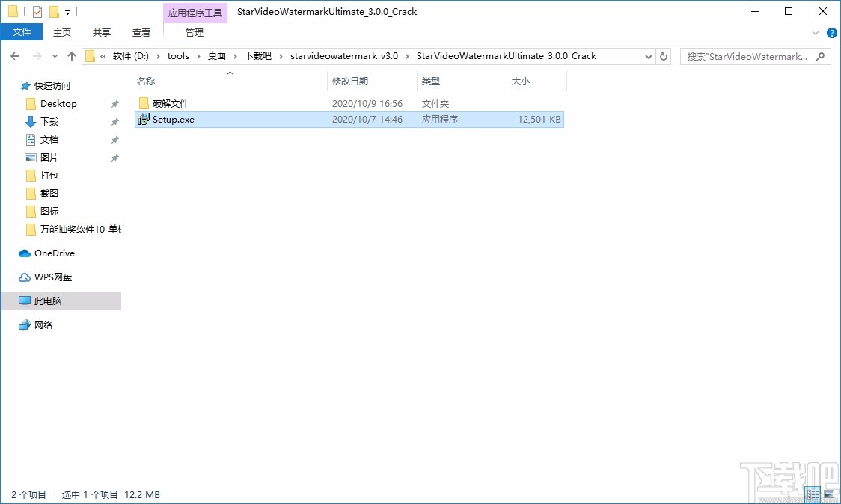Open the address bar history dropdown
This screenshot has width=841, height=504.
point(648,55)
